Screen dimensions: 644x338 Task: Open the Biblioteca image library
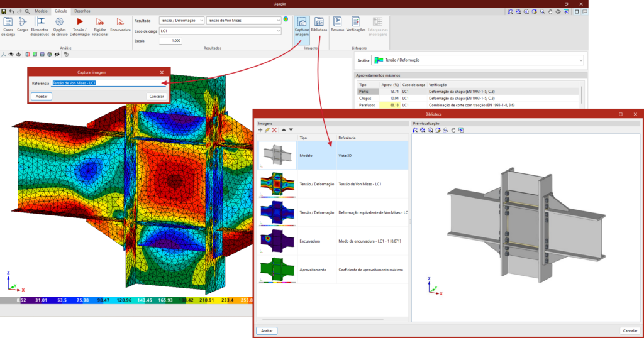coord(319,25)
